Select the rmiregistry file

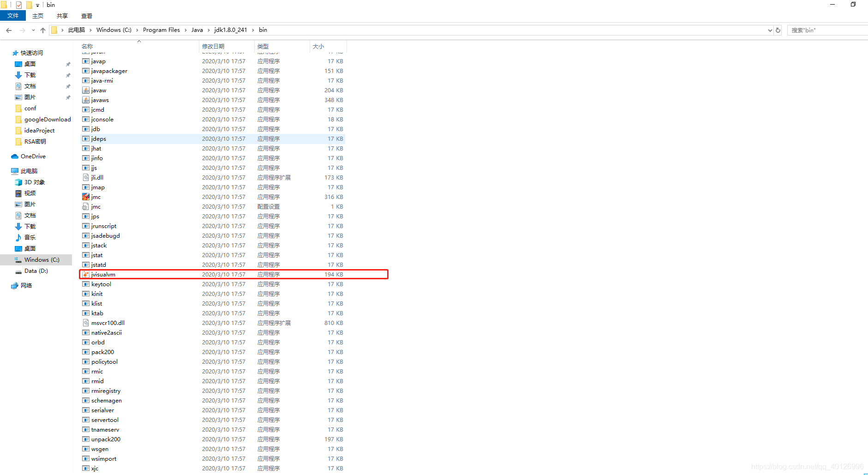pyautogui.click(x=106, y=391)
